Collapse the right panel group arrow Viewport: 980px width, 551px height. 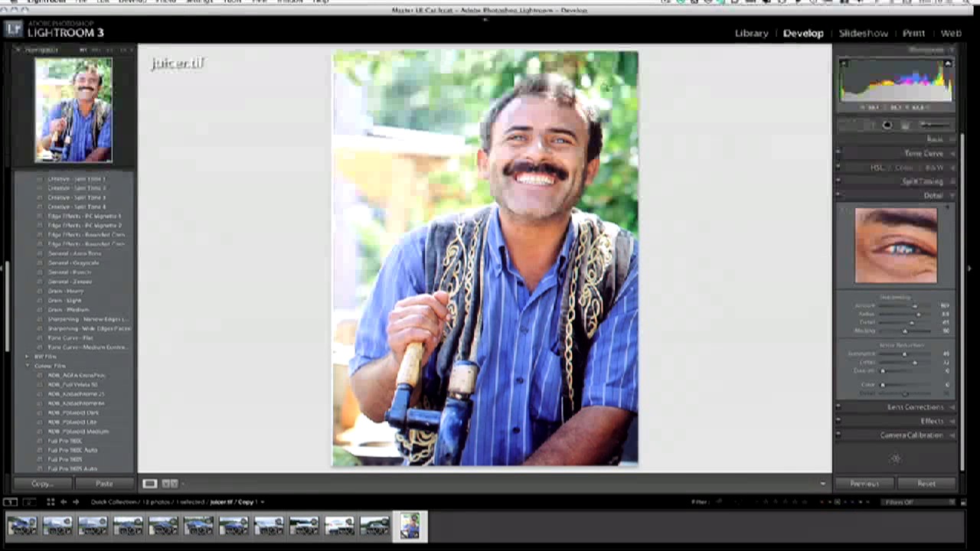click(971, 268)
